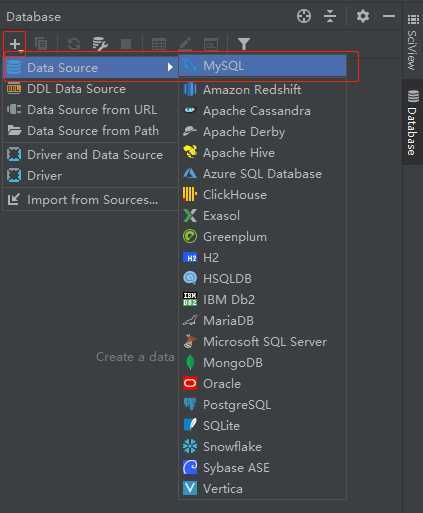The height and width of the screenshot is (513, 423).
Task: Click the collapse all icon
Action: (330, 16)
